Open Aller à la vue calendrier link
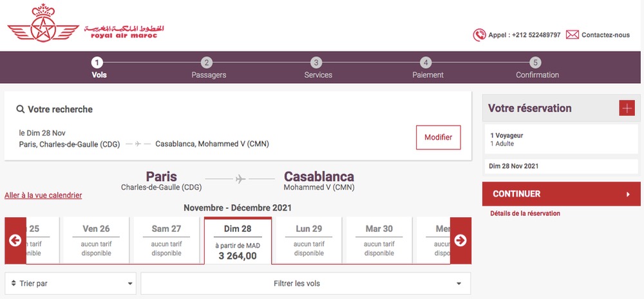 (43, 195)
